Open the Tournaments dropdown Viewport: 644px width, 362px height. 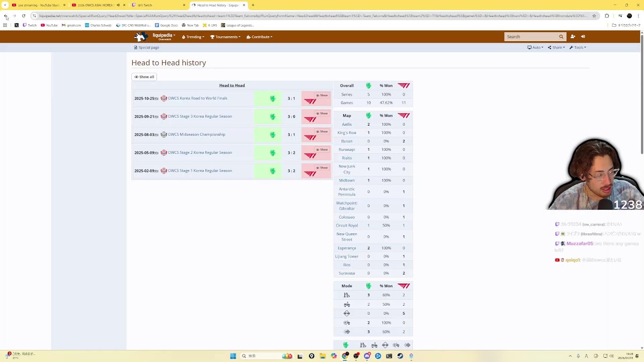[225, 37]
